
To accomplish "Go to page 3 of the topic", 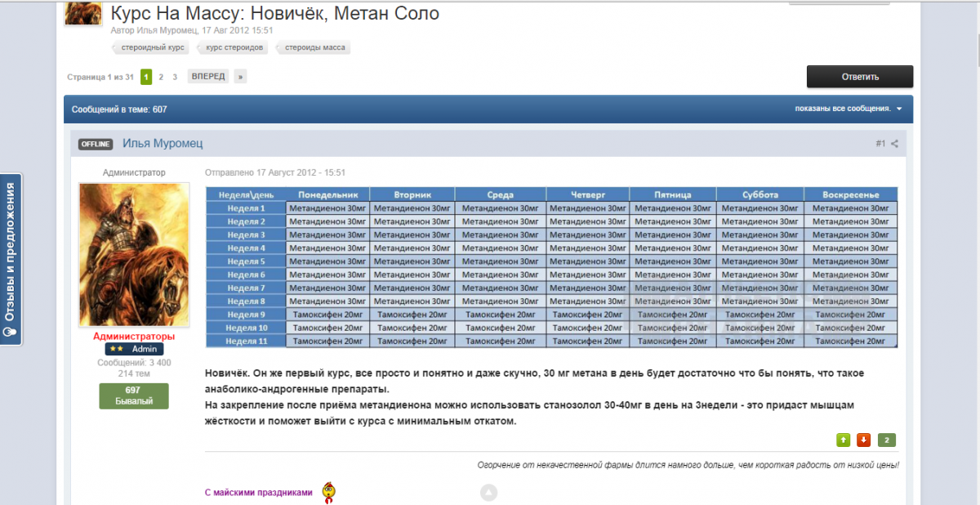I will [175, 77].
